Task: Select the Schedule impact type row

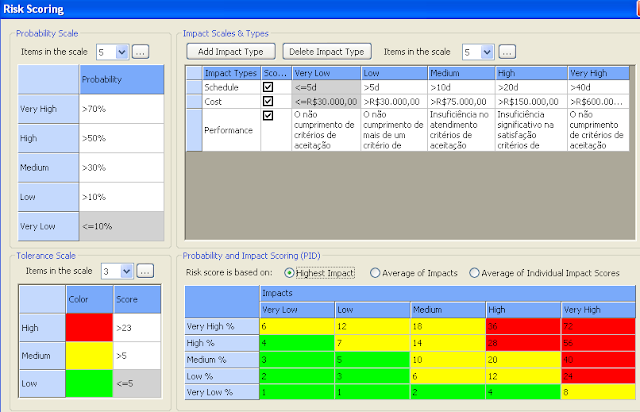Action: point(231,87)
